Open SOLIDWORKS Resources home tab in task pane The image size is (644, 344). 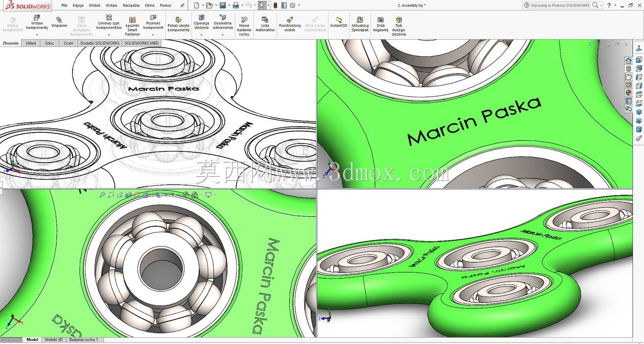click(x=629, y=61)
